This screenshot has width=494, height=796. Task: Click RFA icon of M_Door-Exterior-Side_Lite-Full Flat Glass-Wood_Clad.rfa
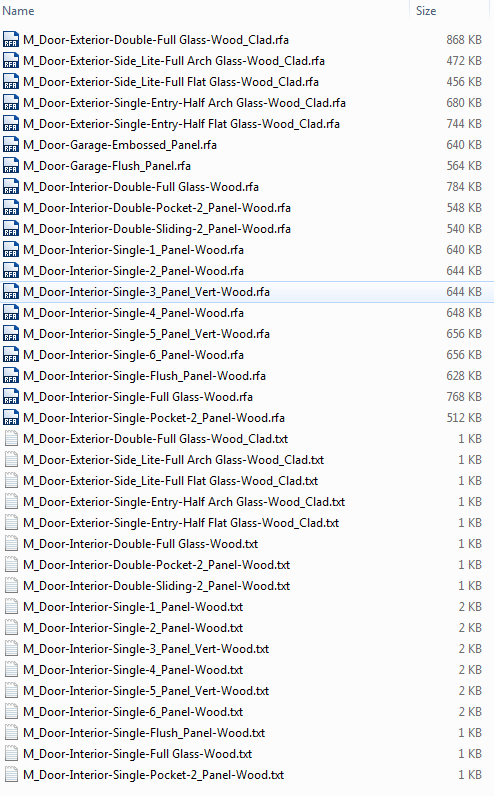coord(11,82)
